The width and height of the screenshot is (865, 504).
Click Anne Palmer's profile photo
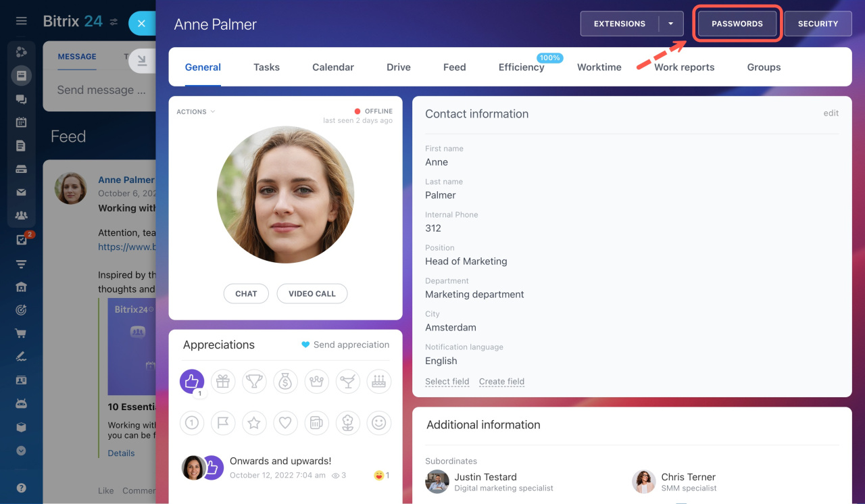(285, 195)
